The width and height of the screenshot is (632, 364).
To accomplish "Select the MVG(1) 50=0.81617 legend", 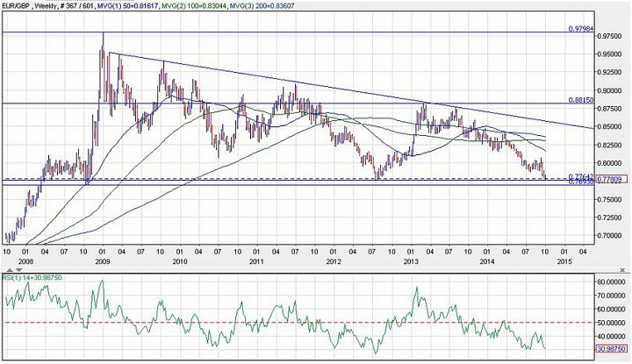I will [x=128, y=5].
